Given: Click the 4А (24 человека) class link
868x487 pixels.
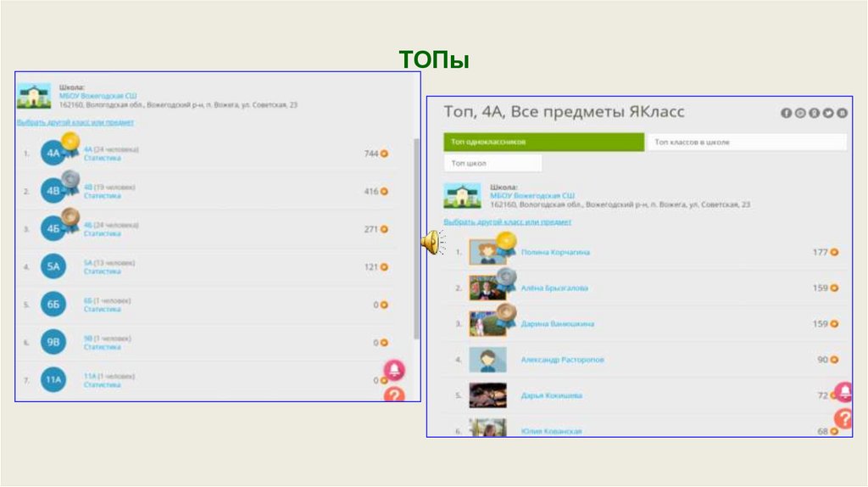Looking at the screenshot, I should 111,149.
